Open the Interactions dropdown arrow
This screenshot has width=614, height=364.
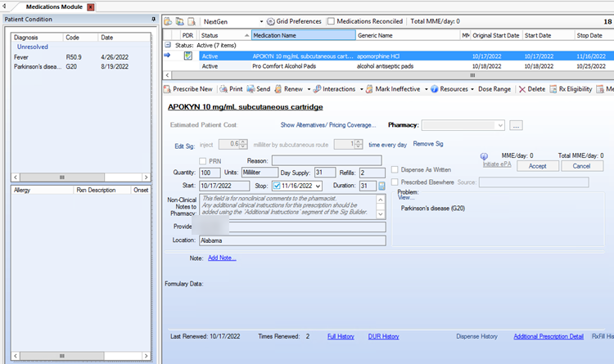pos(361,89)
